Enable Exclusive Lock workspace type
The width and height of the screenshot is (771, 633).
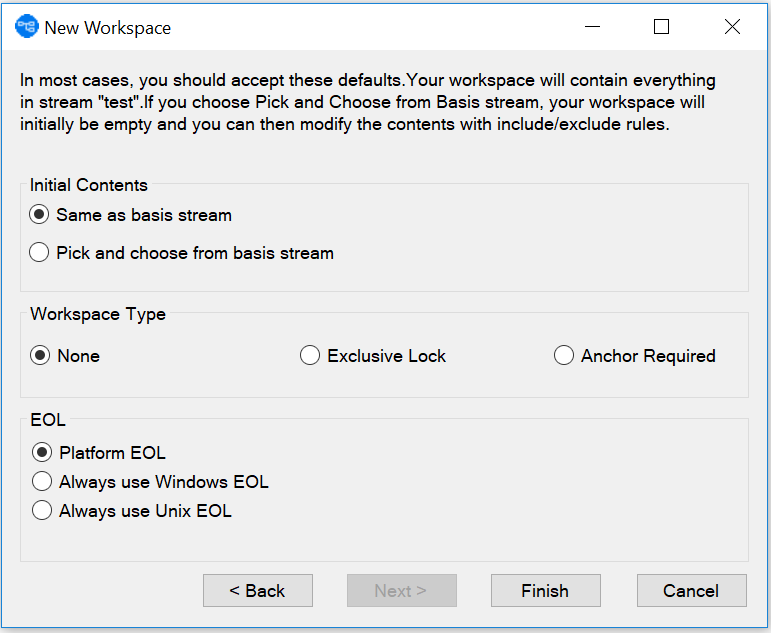click(310, 356)
